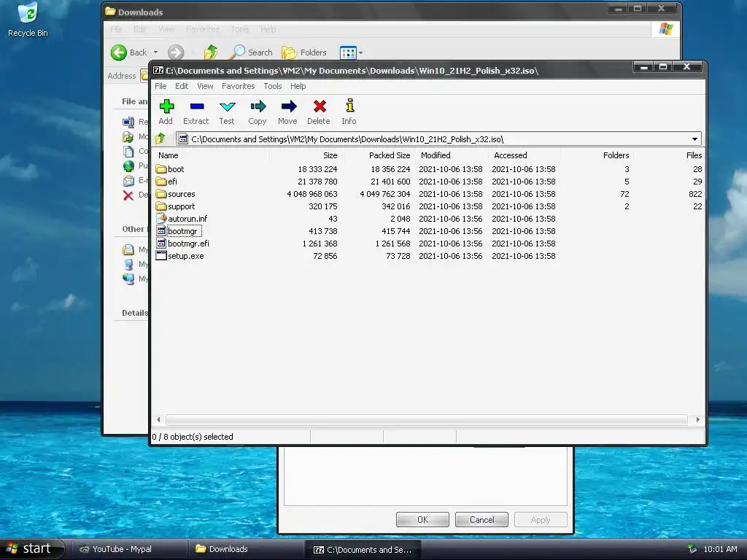
Task: Select the bootmgr.efi file
Action: (x=182, y=244)
